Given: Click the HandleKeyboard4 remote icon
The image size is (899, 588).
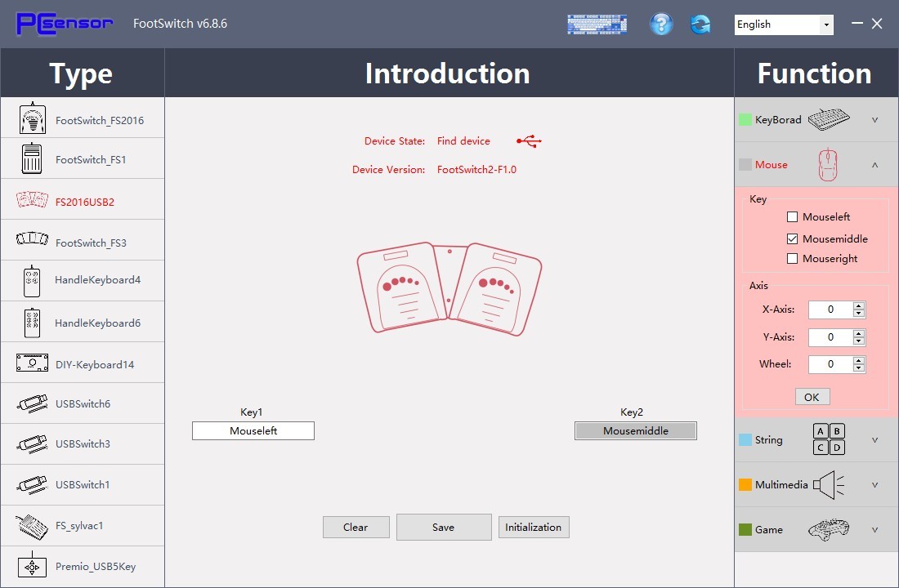Looking at the screenshot, I should 32,281.
